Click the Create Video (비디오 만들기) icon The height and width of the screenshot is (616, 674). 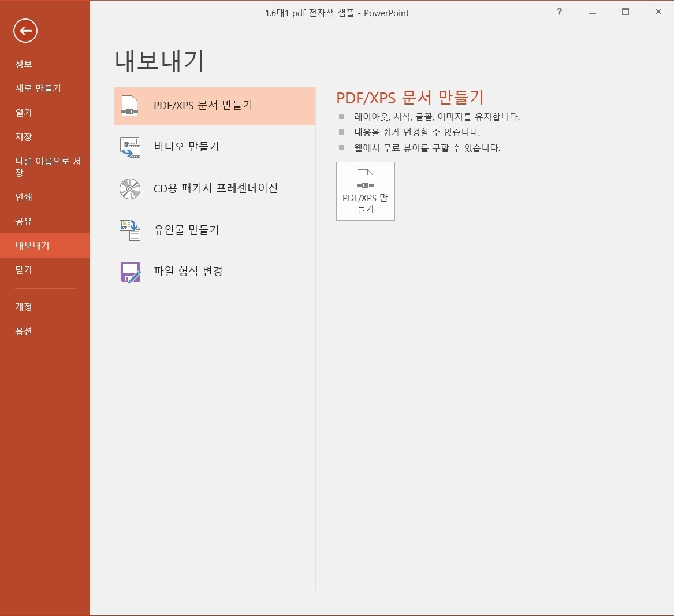(129, 147)
